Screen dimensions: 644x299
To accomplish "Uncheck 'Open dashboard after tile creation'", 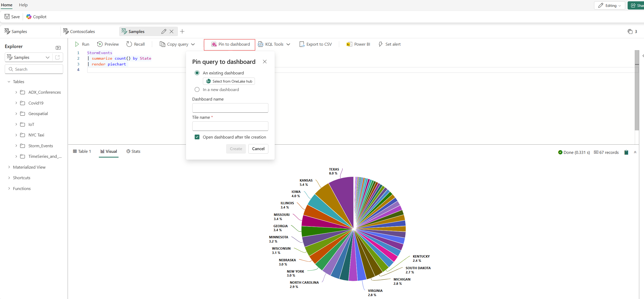I will point(197,137).
